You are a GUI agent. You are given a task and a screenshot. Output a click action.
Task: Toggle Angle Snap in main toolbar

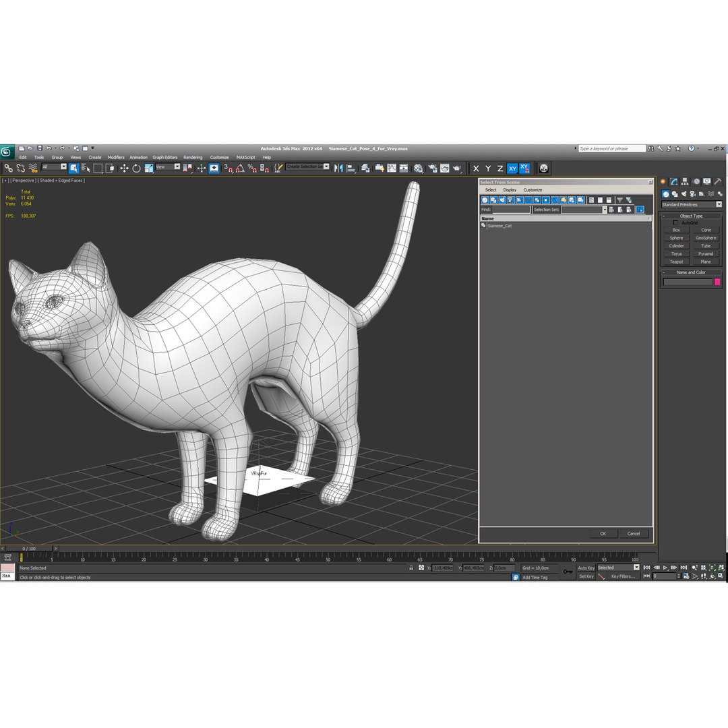pyautogui.click(x=240, y=169)
